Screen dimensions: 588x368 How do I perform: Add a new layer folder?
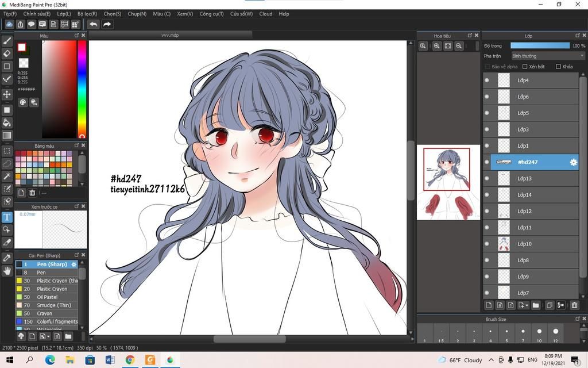(x=536, y=305)
